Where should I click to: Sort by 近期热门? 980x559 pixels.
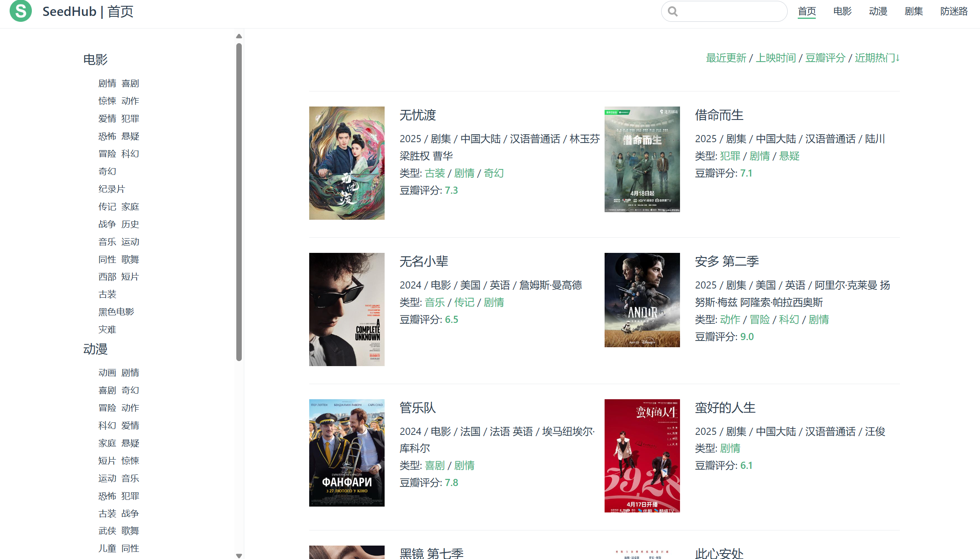pyautogui.click(x=877, y=58)
